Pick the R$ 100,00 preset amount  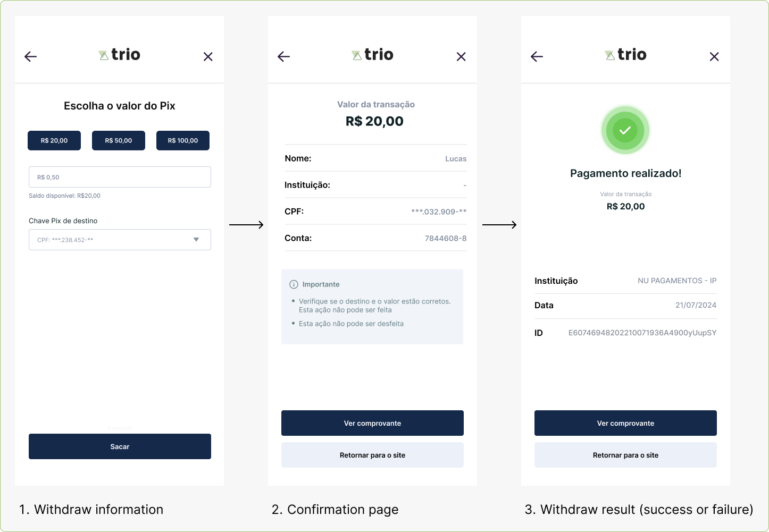point(183,141)
